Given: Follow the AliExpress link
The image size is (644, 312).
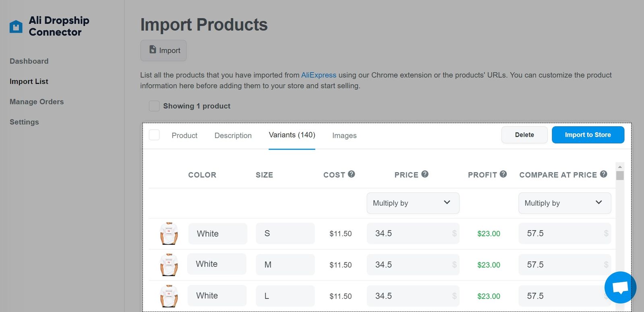Looking at the screenshot, I should point(318,75).
